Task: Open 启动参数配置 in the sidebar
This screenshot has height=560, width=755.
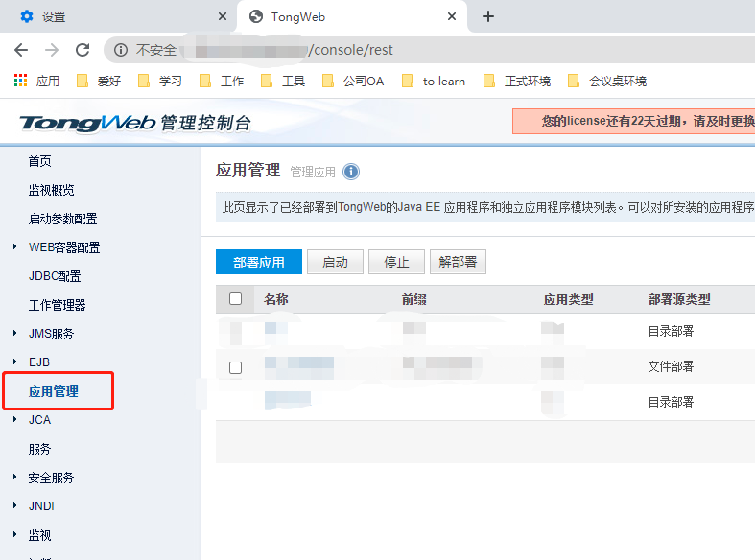Action: [62, 219]
